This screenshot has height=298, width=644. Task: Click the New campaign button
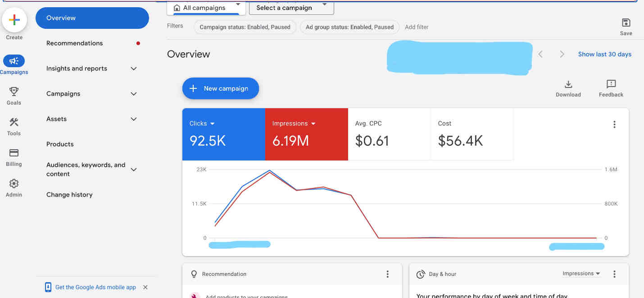click(221, 88)
